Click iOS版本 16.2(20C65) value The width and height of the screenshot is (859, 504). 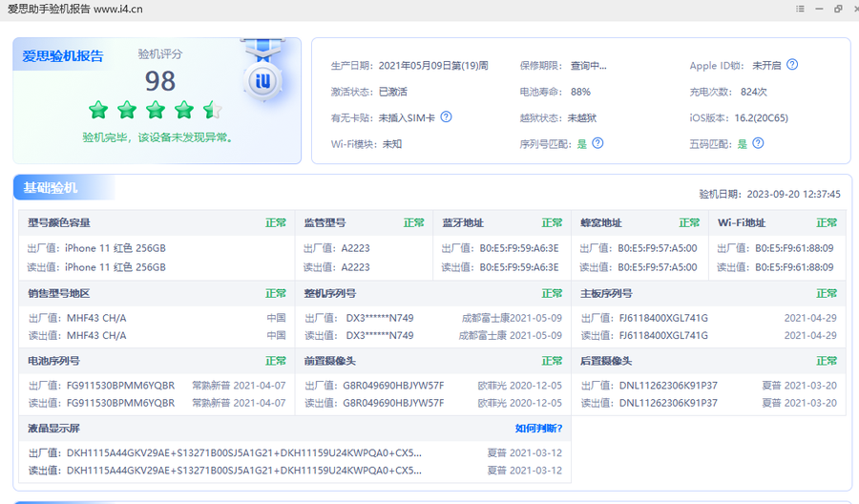pos(761,117)
